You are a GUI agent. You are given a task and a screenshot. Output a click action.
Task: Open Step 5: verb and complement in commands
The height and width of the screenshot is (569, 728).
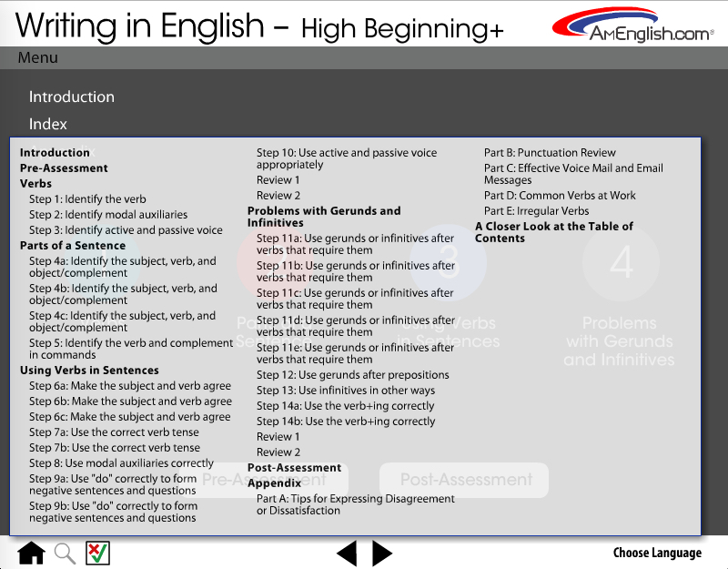131,349
